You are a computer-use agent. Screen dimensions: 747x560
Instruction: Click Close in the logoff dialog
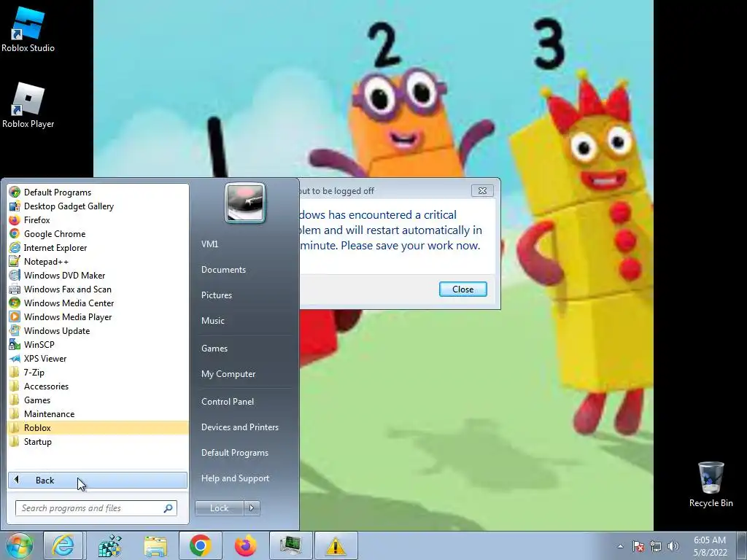point(462,289)
